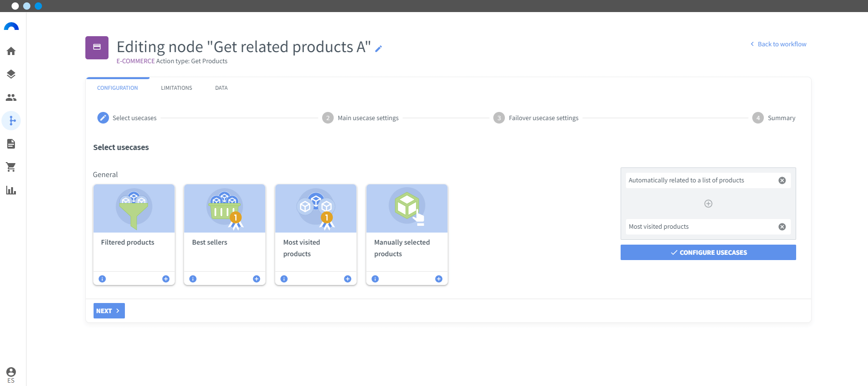Add the Most visited products usecase

click(x=348, y=279)
